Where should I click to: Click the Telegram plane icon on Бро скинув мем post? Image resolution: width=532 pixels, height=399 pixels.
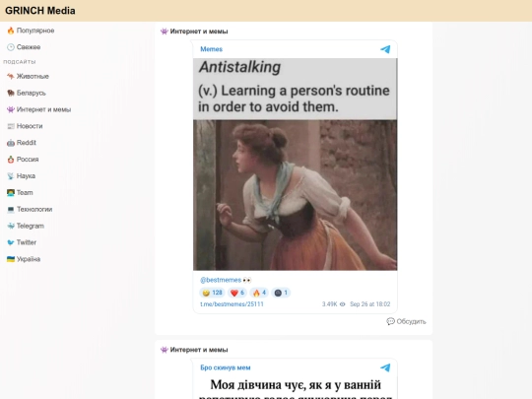[385, 367]
